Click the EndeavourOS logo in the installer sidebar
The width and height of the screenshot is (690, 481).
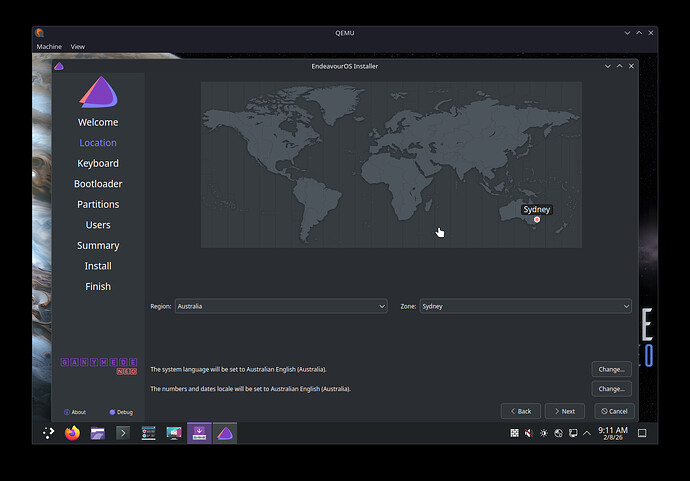[98, 91]
